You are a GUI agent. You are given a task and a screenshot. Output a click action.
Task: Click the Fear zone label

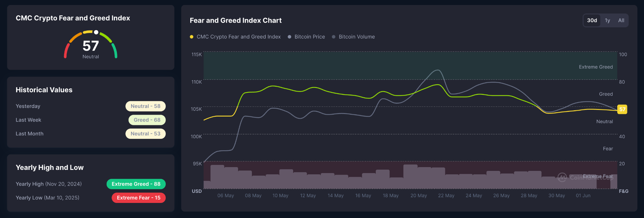608,149
